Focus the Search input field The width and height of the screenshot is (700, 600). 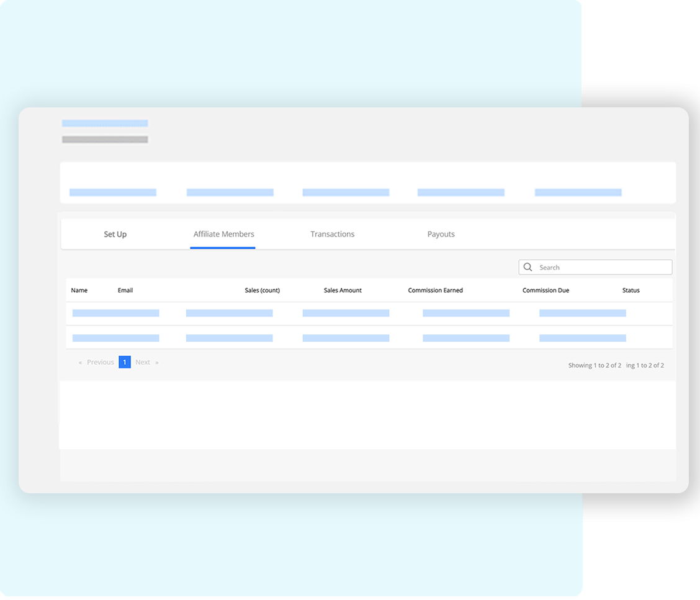click(x=602, y=267)
